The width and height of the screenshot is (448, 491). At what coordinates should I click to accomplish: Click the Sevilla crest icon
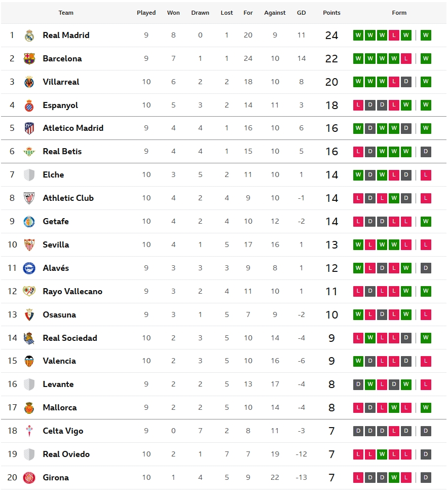coord(29,245)
